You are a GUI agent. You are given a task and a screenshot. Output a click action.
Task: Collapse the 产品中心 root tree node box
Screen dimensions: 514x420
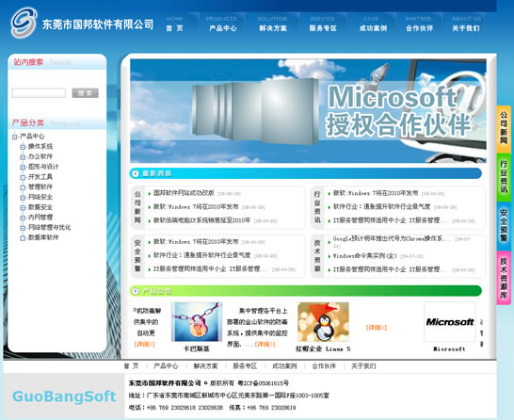tap(14, 137)
